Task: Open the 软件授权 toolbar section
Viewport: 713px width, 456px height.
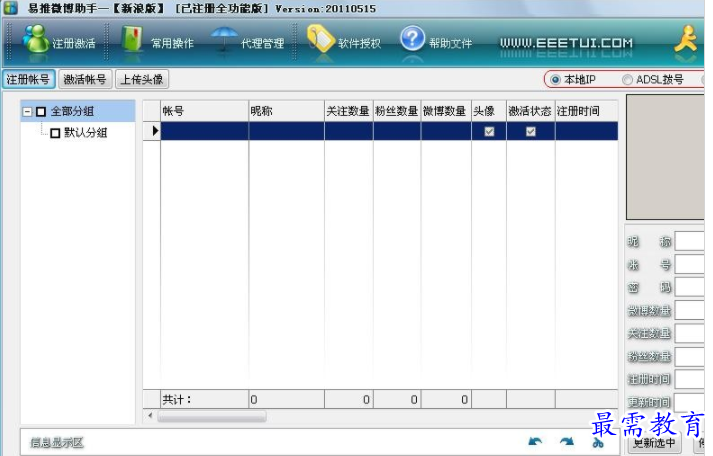Action: (x=344, y=43)
